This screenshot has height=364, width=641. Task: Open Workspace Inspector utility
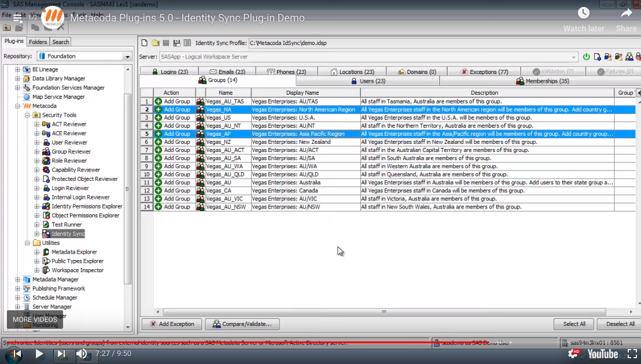coord(78,270)
